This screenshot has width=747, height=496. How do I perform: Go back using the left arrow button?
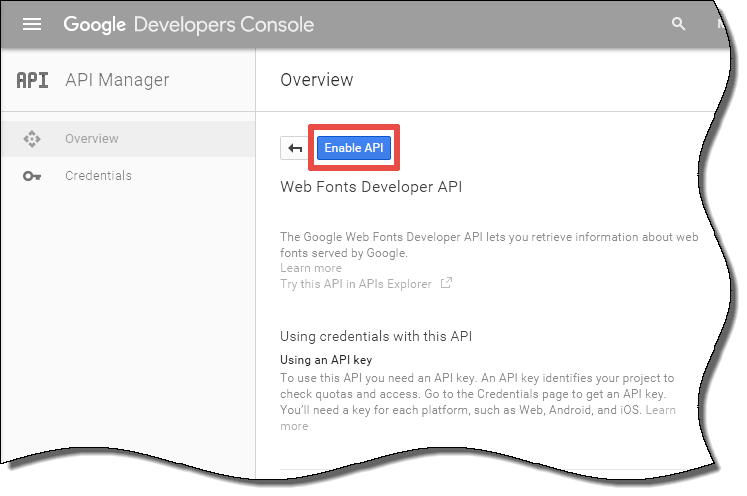click(295, 148)
